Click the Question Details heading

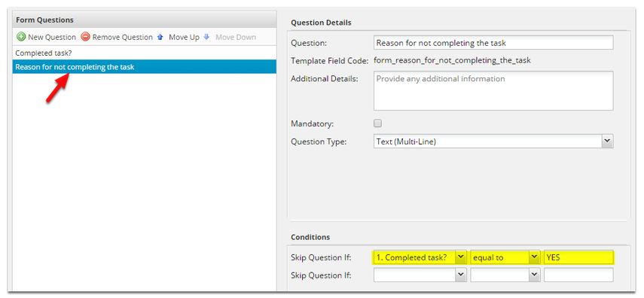(321, 23)
